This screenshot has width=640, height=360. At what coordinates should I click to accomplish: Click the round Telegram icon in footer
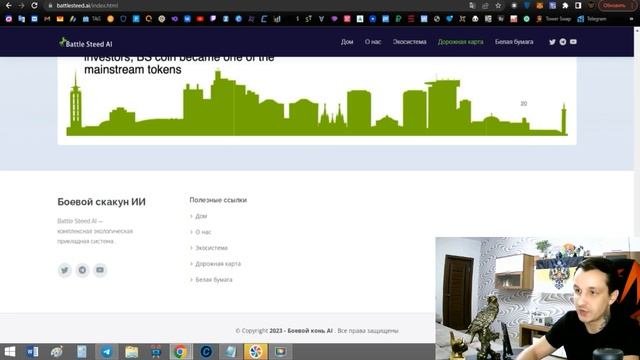pos(82,270)
